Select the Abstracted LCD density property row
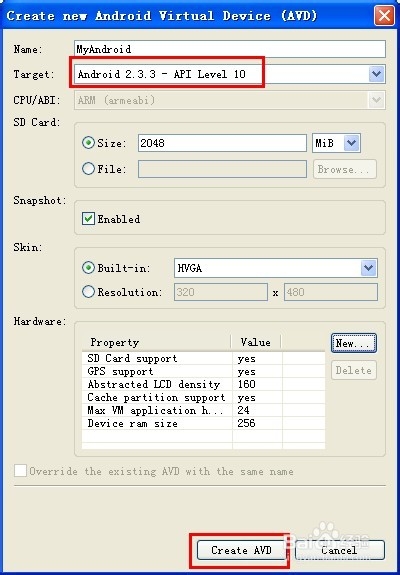The height and width of the screenshot is (575, 400). pyautogui.click(x=203, y=384)
